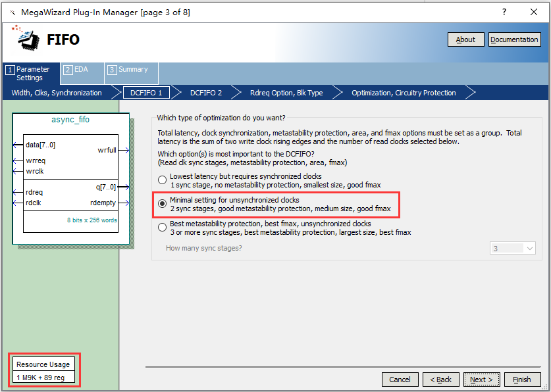Image resolution: width=551 pixels, height=392 pixels.
Task: Go to Rdreq Option, Blk Type step
Action: 286,93
